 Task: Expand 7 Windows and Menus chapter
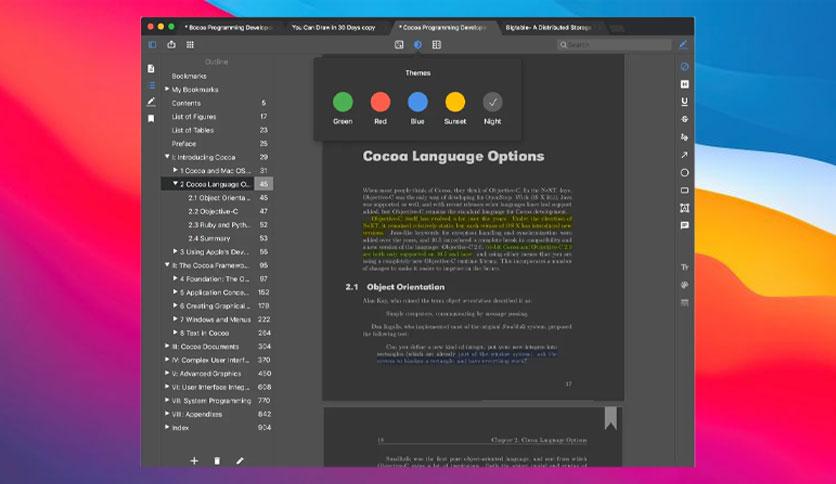(x=175, y=319)
